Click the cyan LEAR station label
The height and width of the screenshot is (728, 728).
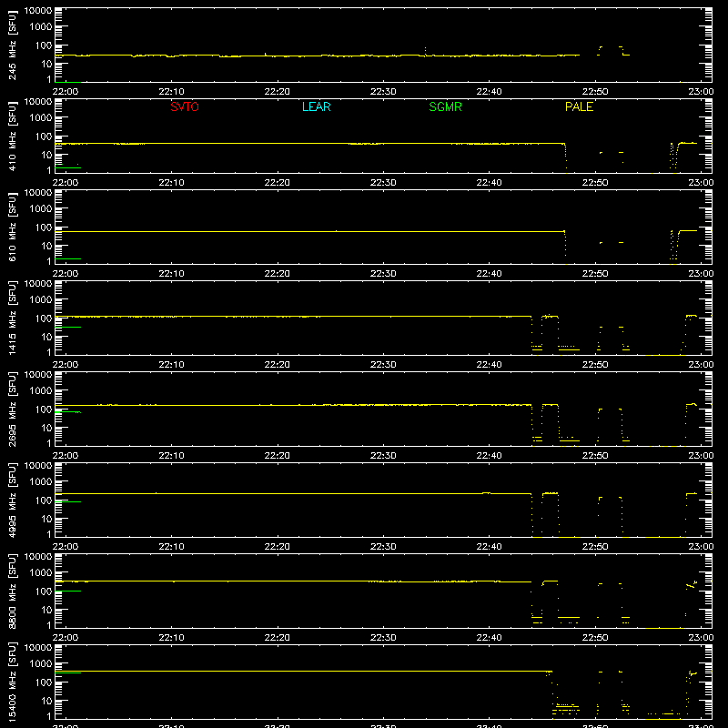[x=316, y=106]
